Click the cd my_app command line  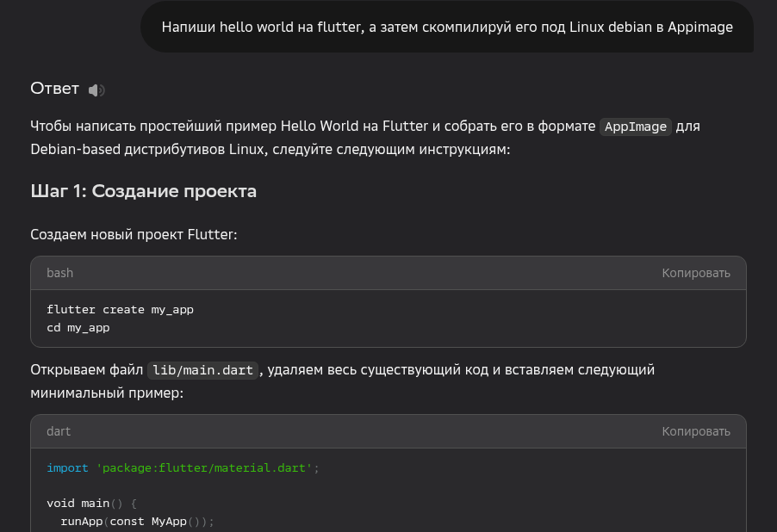click(78, 328)
